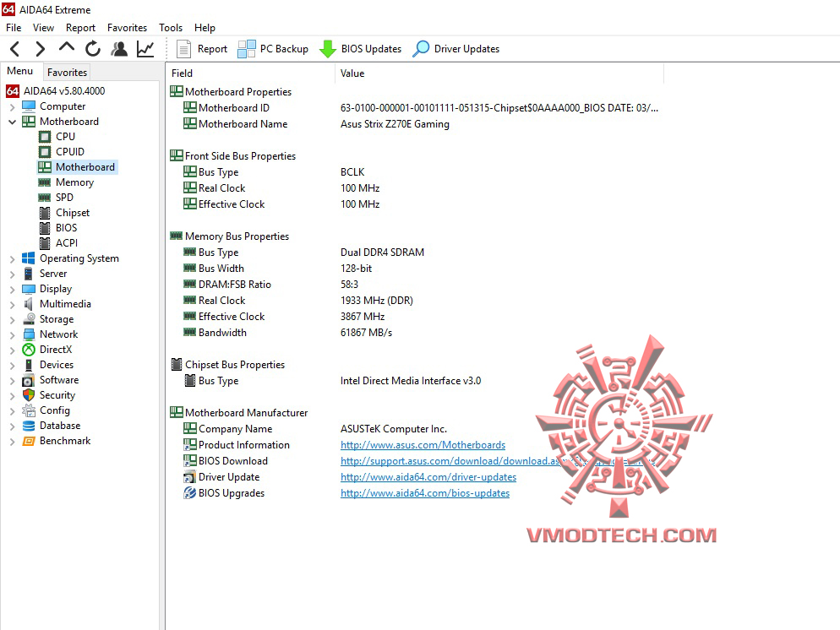Click the Display monitor icon
This screenshot has width=840, height=630.
[29, 289]
